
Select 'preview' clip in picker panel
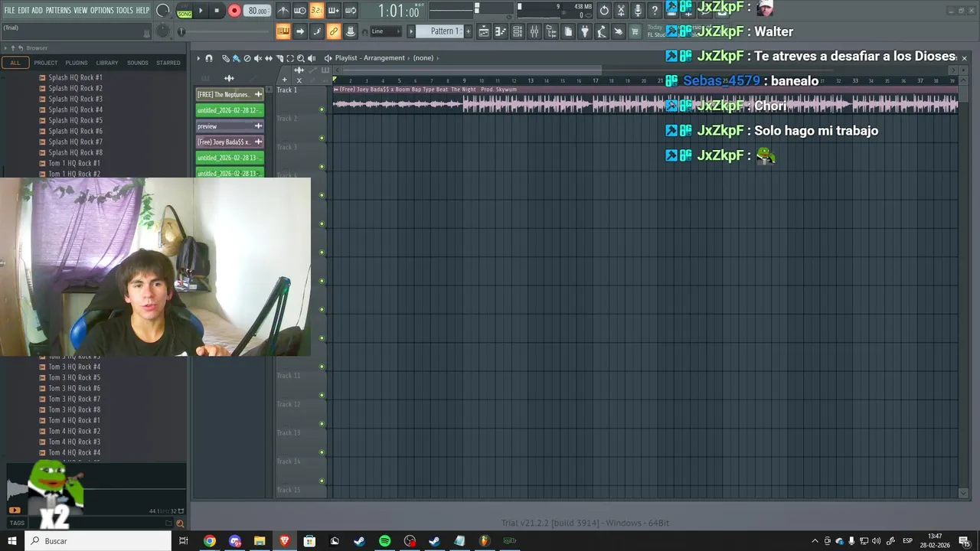pyautogui.click(x=230, y=126)
